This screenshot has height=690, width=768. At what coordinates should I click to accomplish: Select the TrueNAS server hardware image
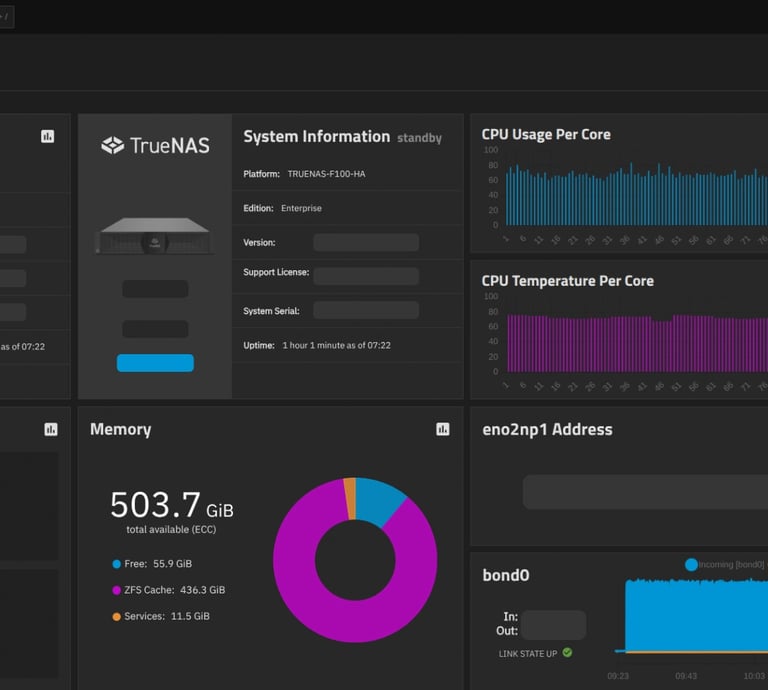pos(155,236)
